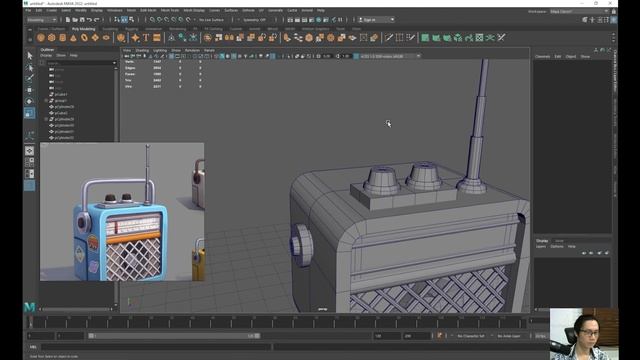Create a polygon disc from shelf
Viewport: 640px width, 360px height.
106,38
